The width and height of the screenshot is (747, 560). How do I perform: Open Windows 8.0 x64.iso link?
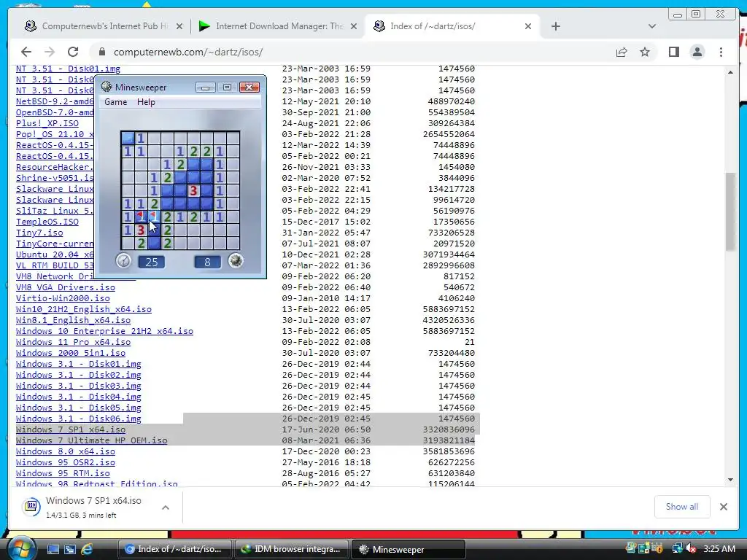point(65,452)
